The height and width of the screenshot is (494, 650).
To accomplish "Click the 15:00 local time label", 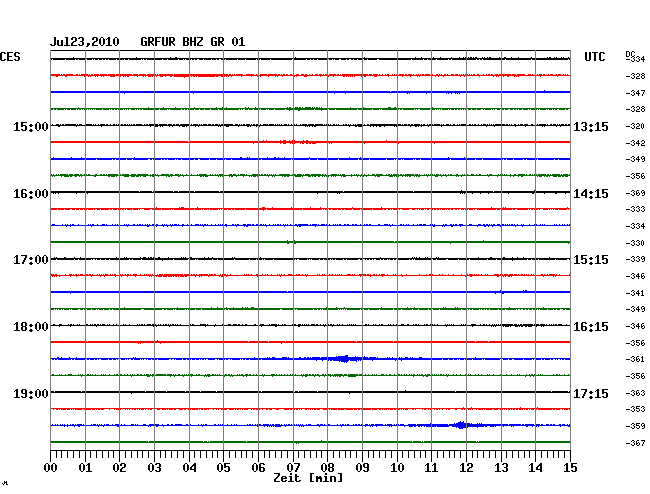I will (x=31, y=127).
